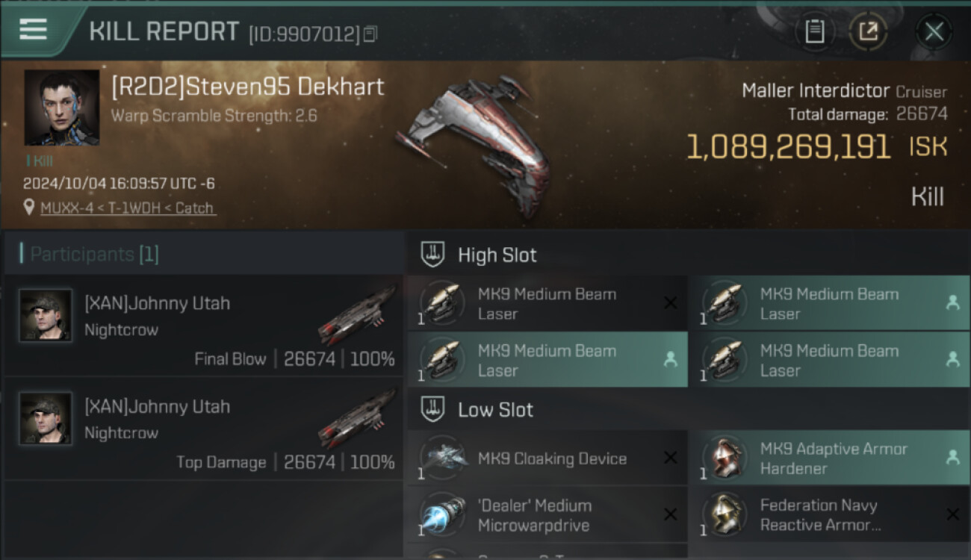Screen dimensions: 971x560
Task: Open Steven95 Dekhart's character portrait
Action: pos(62,108)
